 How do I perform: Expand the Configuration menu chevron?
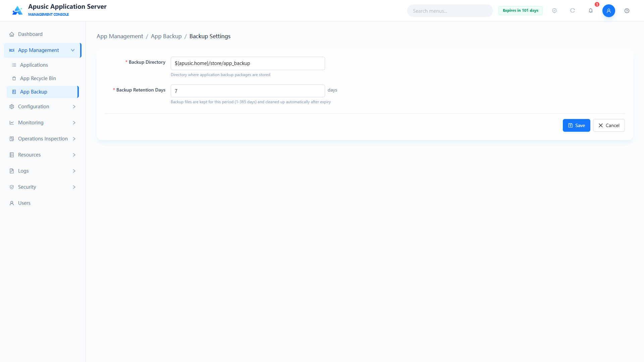(74, 107)
